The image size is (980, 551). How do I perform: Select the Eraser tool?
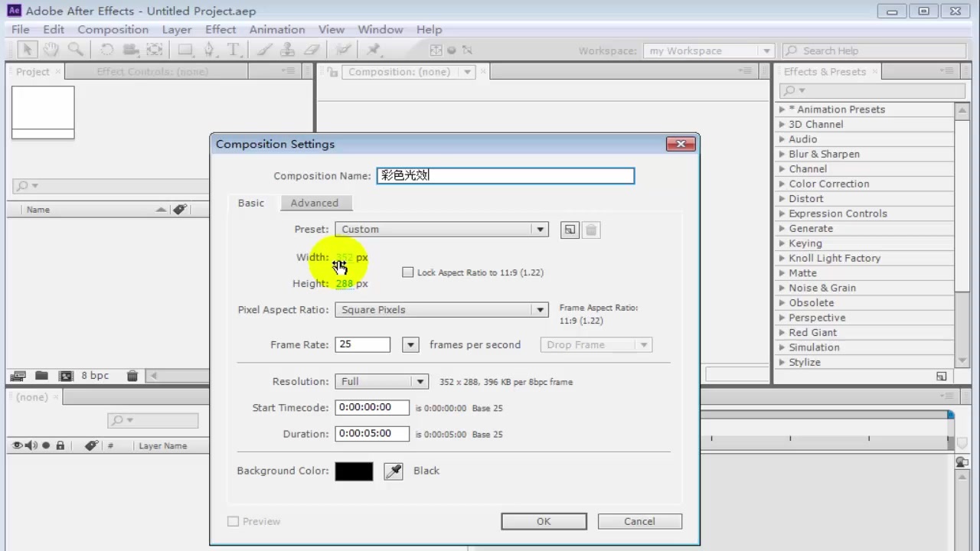pyautogui.click(x=311, y=50)
